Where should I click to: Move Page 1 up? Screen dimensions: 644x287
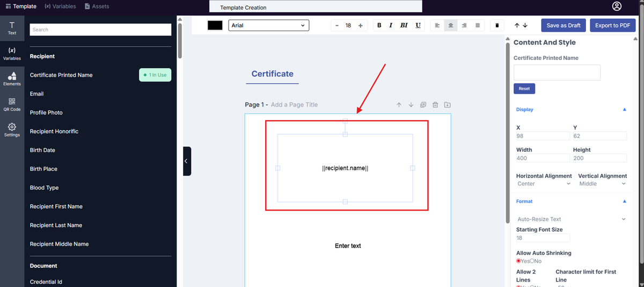399,105
